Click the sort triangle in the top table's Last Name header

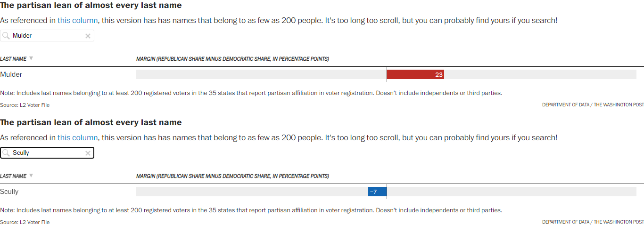[x=31, y=59]
